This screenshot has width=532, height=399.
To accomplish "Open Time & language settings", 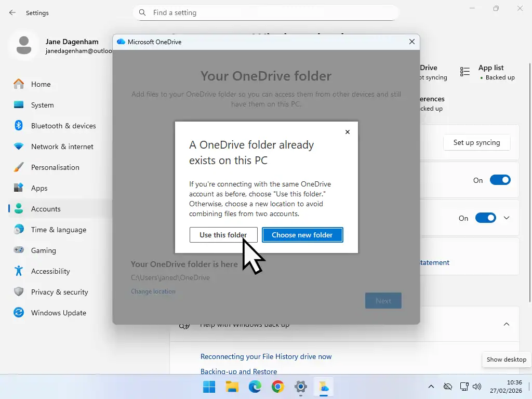I will [59, 230].
